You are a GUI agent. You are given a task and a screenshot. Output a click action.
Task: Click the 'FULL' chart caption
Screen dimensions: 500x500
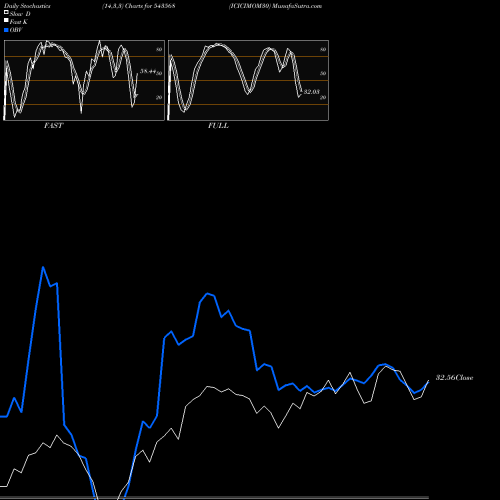pyautogui.click(x=218, y=126)
